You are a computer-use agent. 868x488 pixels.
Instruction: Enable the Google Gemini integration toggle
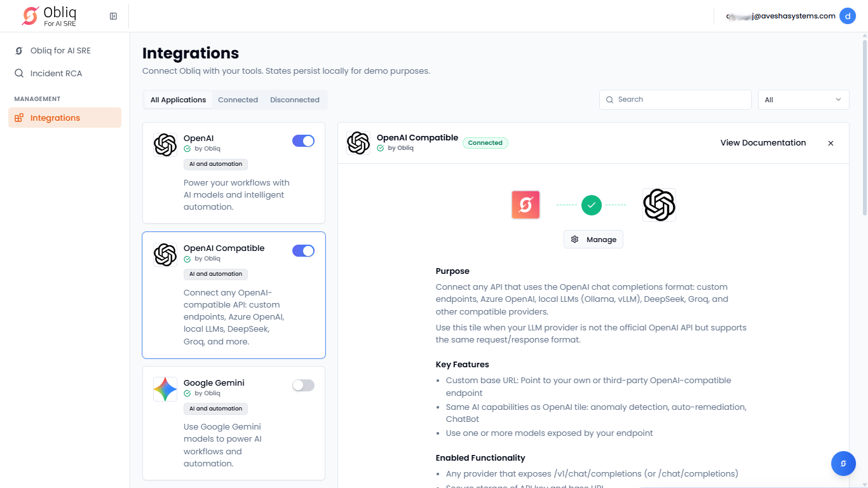click(303, 385)
